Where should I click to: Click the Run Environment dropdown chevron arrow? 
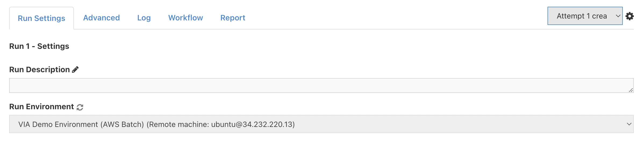pos(629,124)
